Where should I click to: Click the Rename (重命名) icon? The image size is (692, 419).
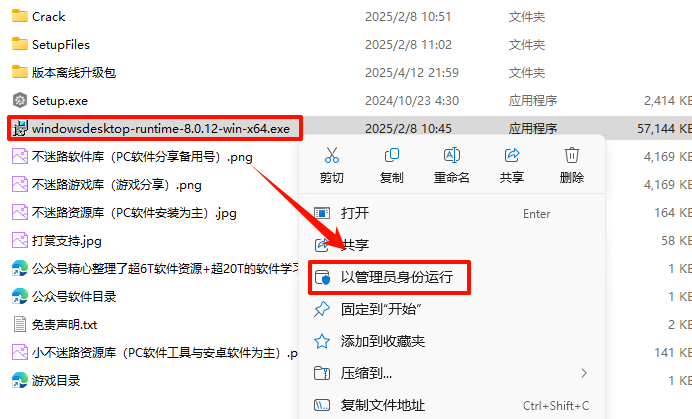tap(451, 155)
